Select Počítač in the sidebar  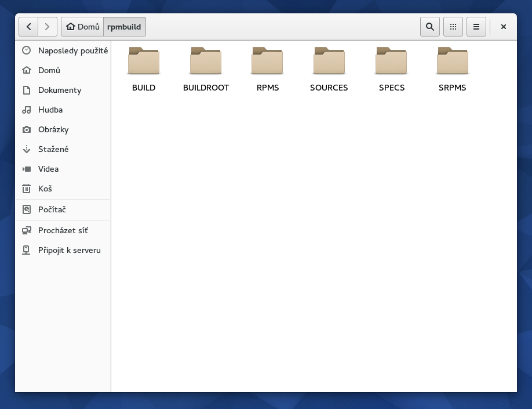pyautogui.click(x=52, y=209)
